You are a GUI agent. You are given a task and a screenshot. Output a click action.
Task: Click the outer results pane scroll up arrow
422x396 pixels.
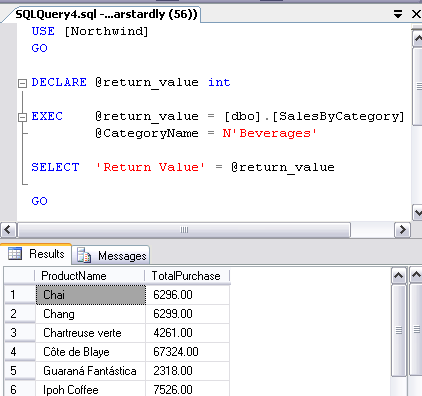click(x=416, y=275)
